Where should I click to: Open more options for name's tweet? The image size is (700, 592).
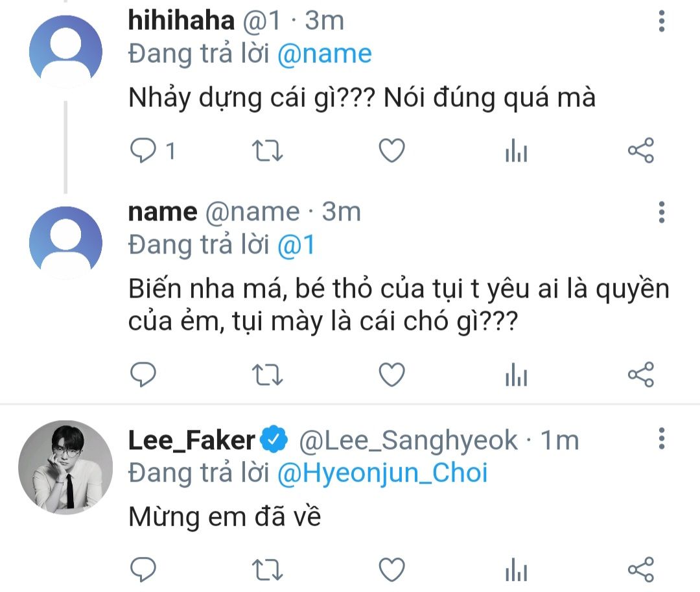point(661,212)
